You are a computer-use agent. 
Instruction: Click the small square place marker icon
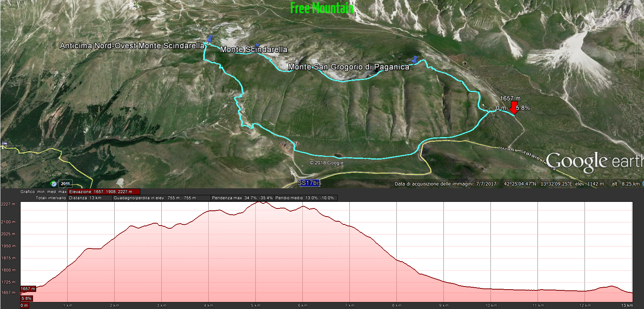(x=220, y=16)
